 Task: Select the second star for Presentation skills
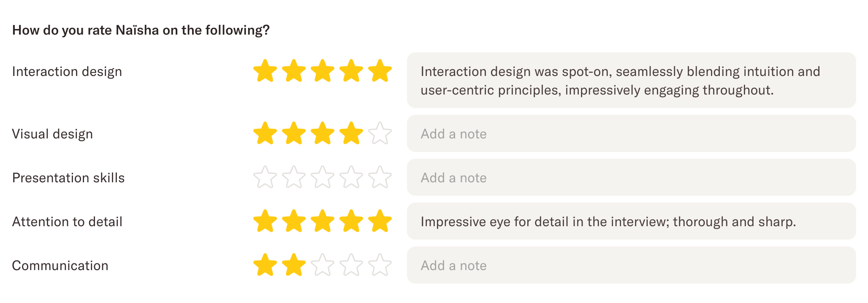point(294,178)
